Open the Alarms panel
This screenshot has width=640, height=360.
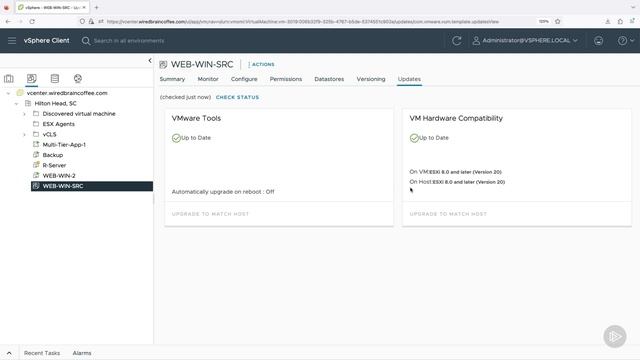click(x=82, y=353)
